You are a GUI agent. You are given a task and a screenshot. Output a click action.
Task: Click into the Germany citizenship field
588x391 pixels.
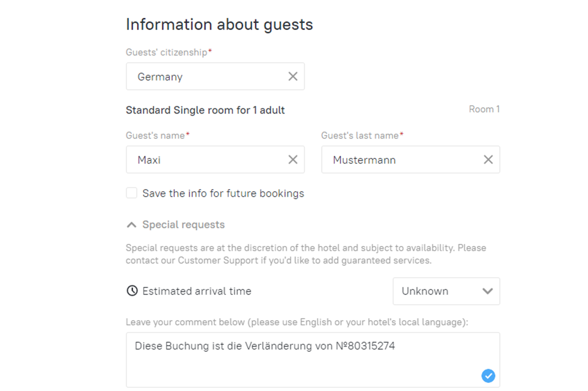point(206,77)
